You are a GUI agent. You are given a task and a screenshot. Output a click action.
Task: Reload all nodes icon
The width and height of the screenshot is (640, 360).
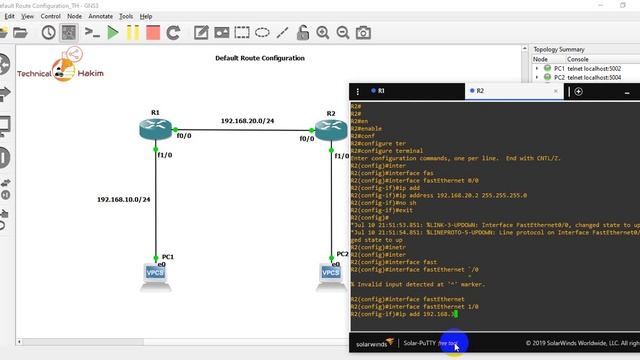pos(173,33)
